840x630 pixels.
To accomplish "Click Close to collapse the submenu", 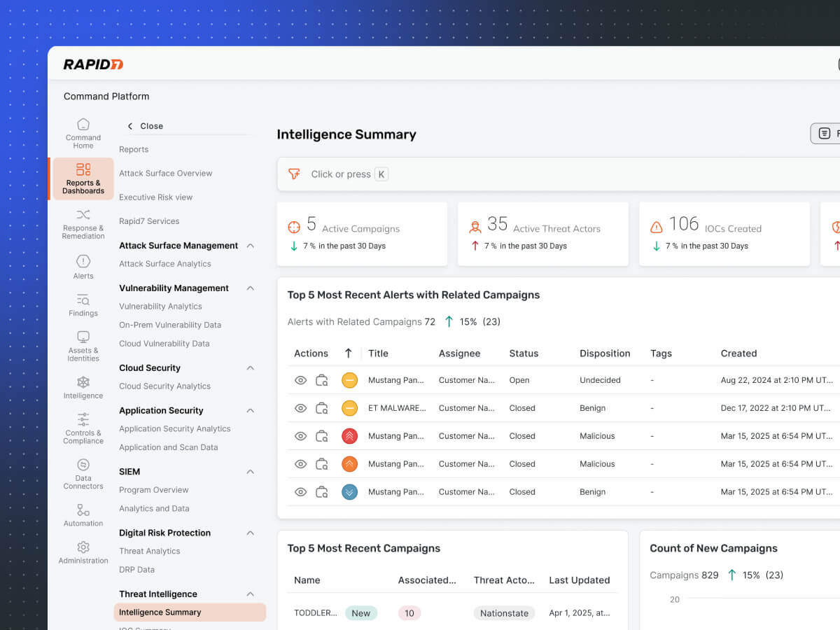I will (x=146, y=126).
